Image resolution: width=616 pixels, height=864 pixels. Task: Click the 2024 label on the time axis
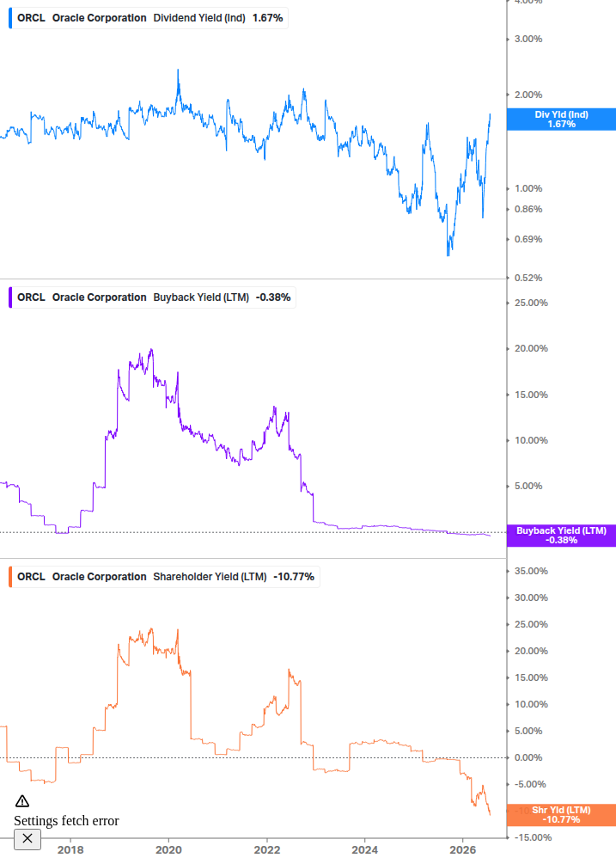(x=365, y=849)
